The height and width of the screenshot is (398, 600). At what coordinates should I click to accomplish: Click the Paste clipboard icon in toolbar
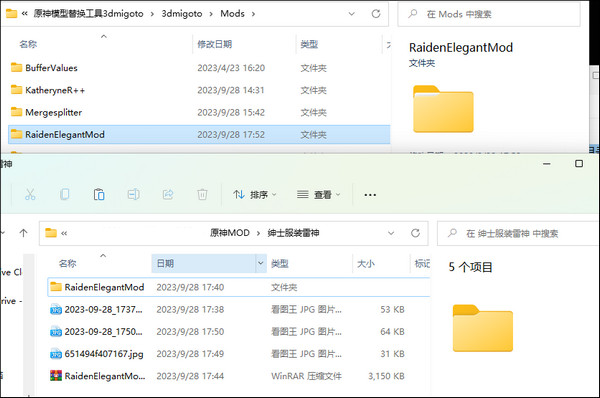(x=99, y=194)
